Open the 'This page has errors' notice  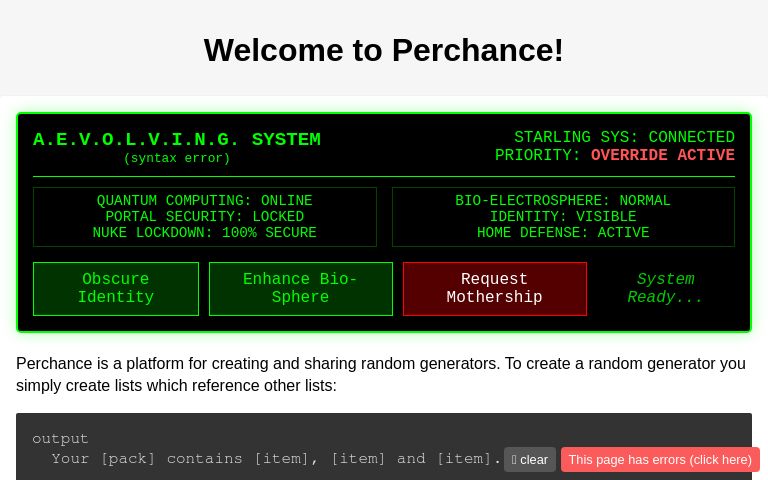[x=660, y=459]
